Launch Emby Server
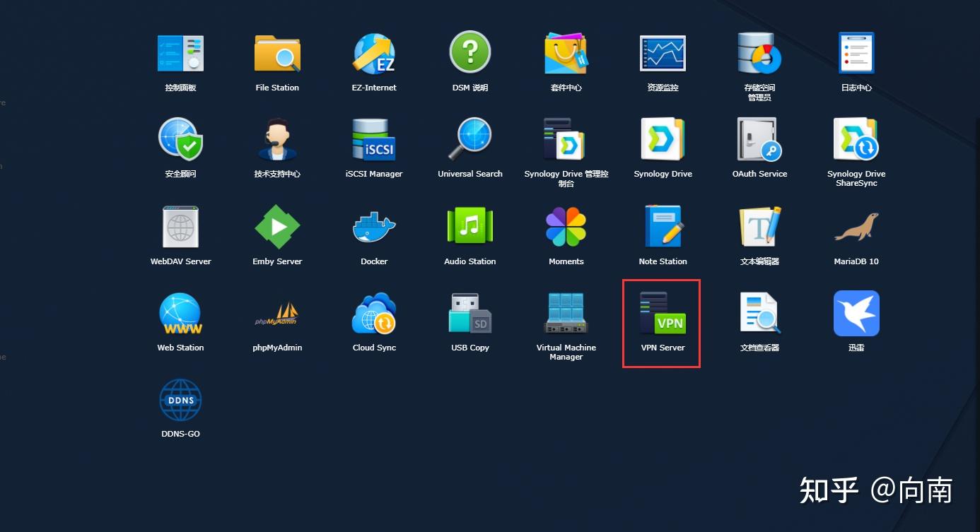980x532 pixels. (x=277, y=227)
